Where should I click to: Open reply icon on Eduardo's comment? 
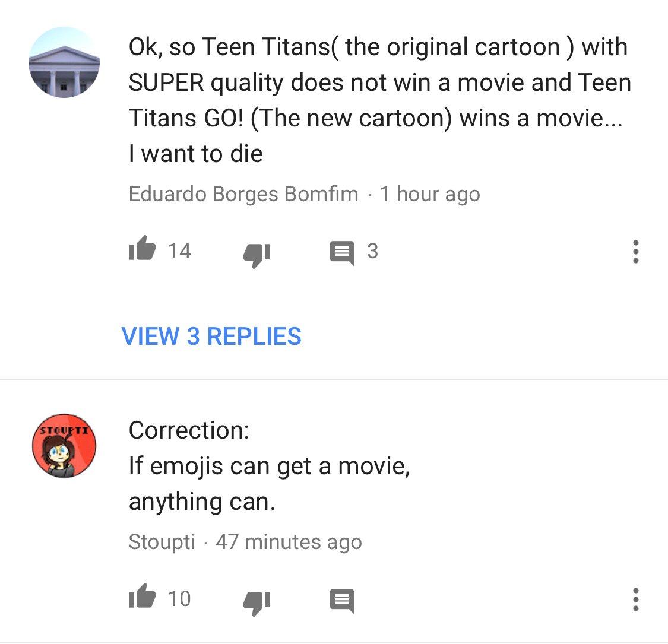(x=342, y=253)
